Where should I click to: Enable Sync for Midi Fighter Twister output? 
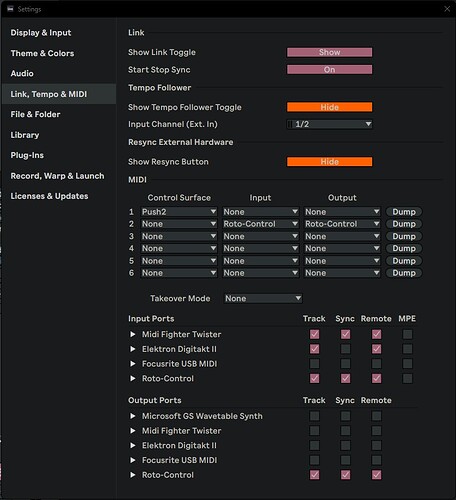(345, 430)
